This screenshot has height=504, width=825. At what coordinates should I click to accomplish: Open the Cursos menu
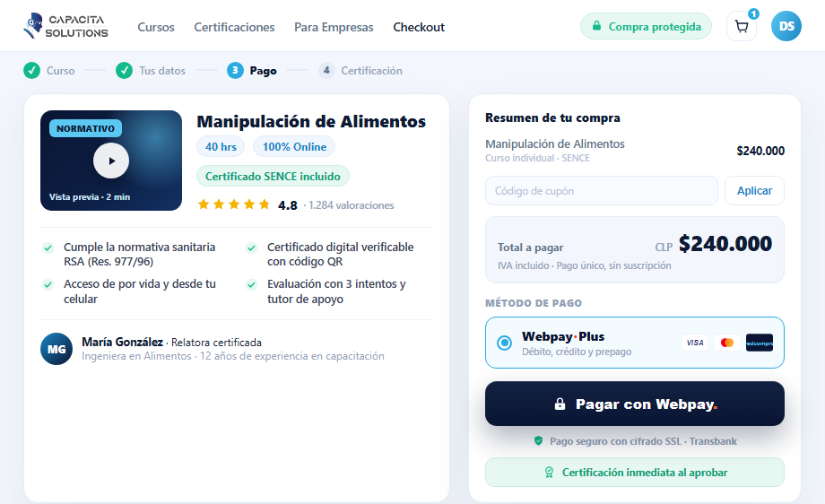click(156, 27)
